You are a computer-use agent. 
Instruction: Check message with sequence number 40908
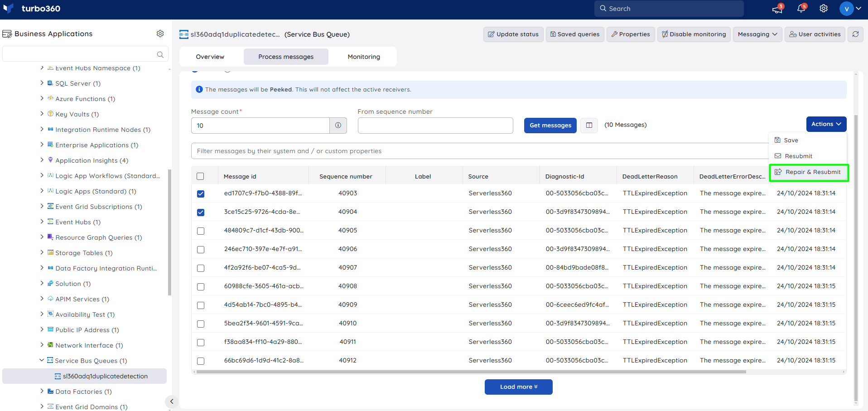[x=201, y=286]
